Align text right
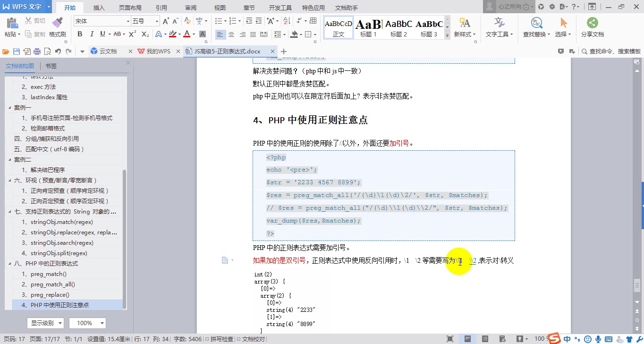Viewport: 644px width, 344px height. point(242,34)
